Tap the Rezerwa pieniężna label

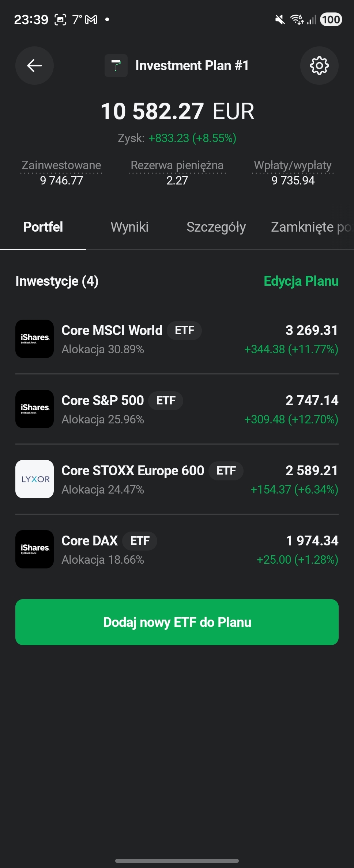[x=177, y=165]
